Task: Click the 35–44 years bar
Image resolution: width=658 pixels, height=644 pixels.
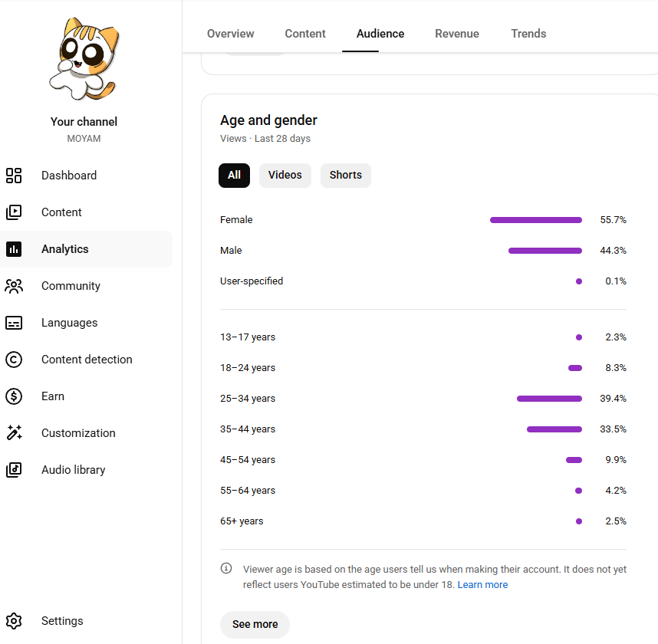Action: [x=554, y=429]
